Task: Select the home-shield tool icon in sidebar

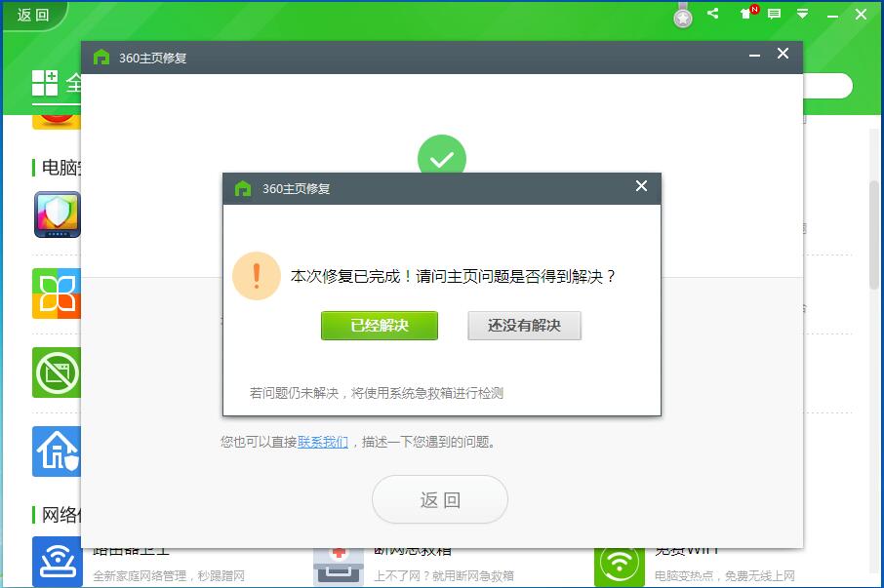Action: tap(58, 451)
